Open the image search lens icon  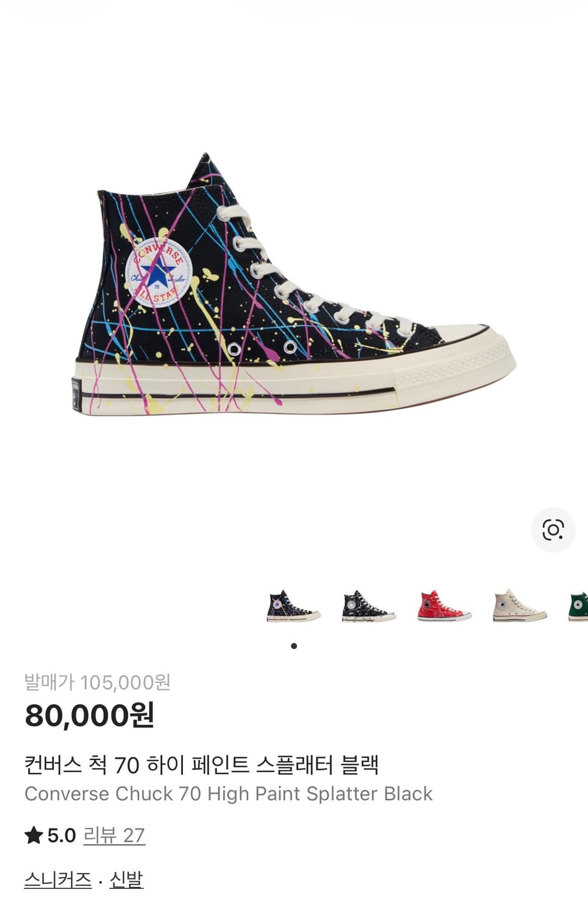pyautogui.click(x=553, y=529)
